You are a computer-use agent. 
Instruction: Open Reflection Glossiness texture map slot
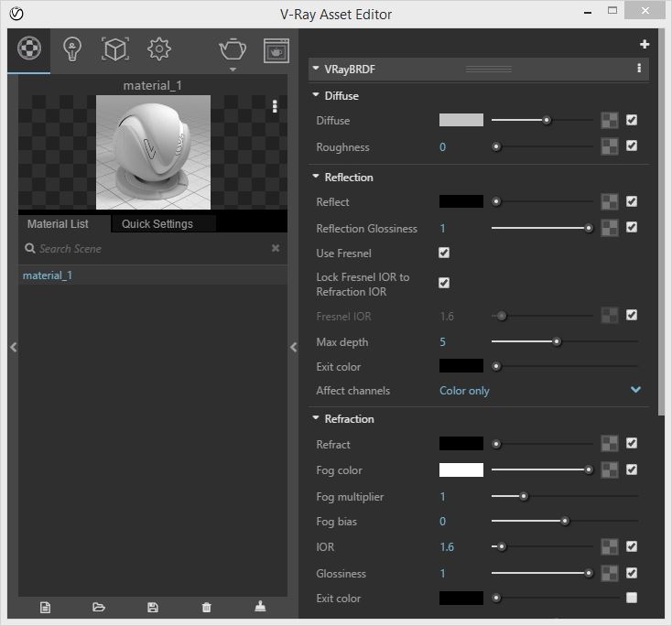click(x=610, y=228)
